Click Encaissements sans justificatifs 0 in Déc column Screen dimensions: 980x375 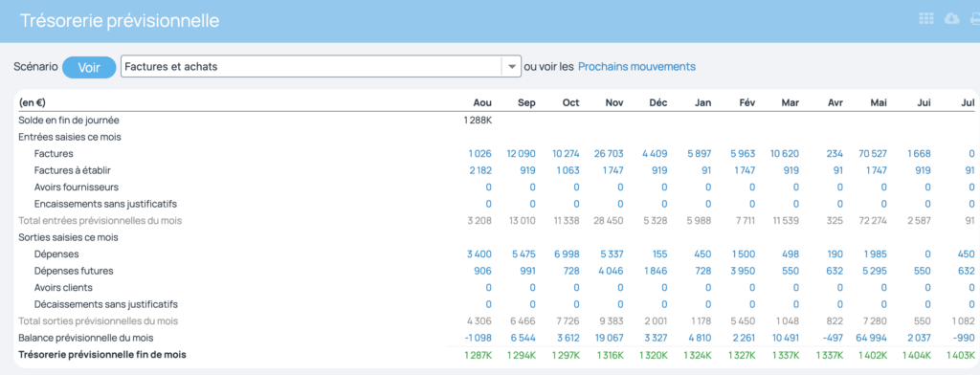pyautogui.click(x=664, y=205)
